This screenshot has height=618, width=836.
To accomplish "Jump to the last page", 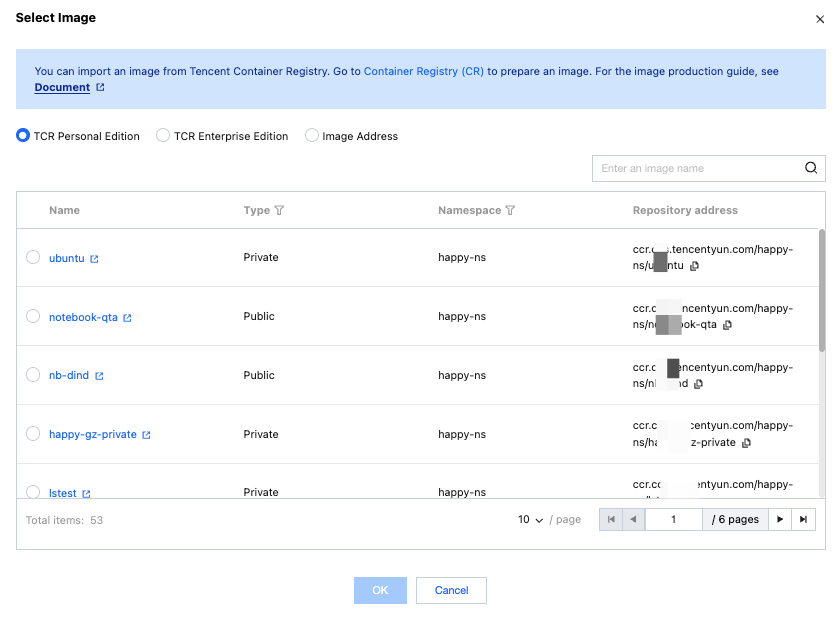I will click(x=803, y=520).
